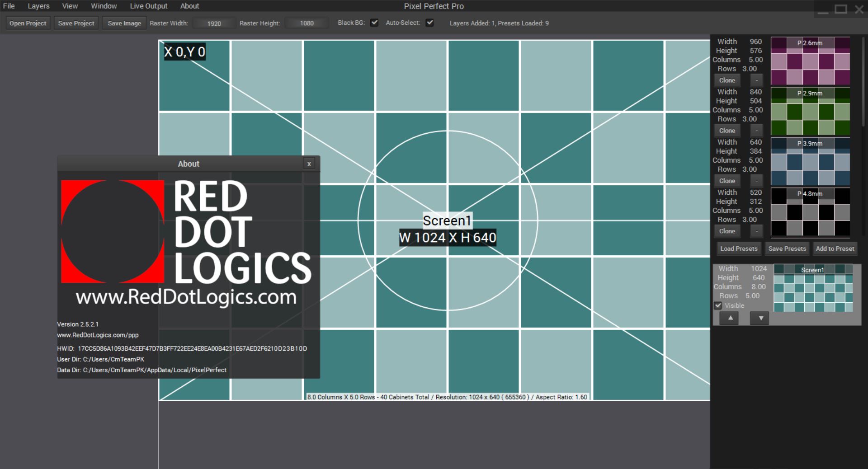This screenshot has height=469, width=868.
Task: Click the Data Dir path text
Action: tap(142, 370)
